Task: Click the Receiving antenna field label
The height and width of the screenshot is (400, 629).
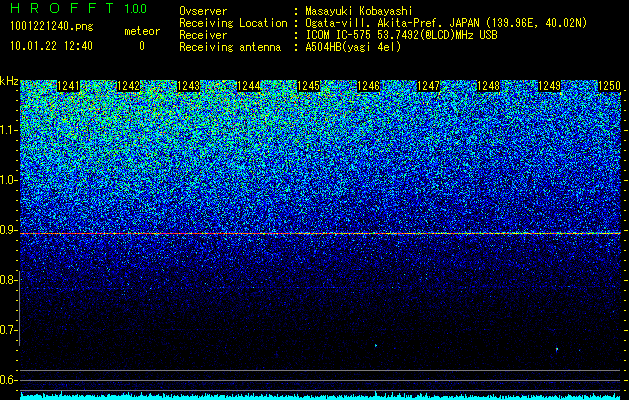Action: pyautogui.click(x=230, y=47)
